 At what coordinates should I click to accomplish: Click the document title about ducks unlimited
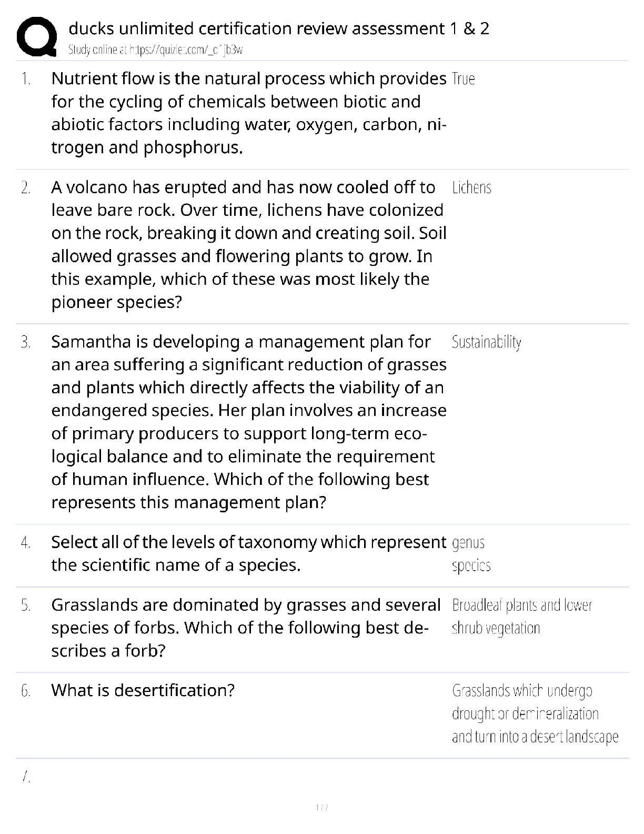[279, 28]
